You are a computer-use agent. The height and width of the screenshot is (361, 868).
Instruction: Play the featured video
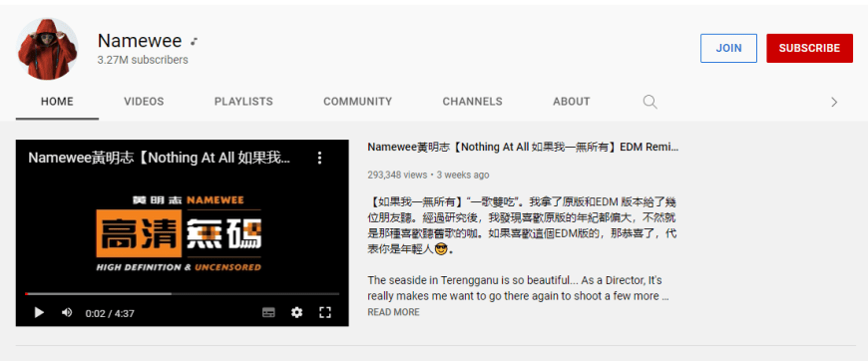click(39, 313)
